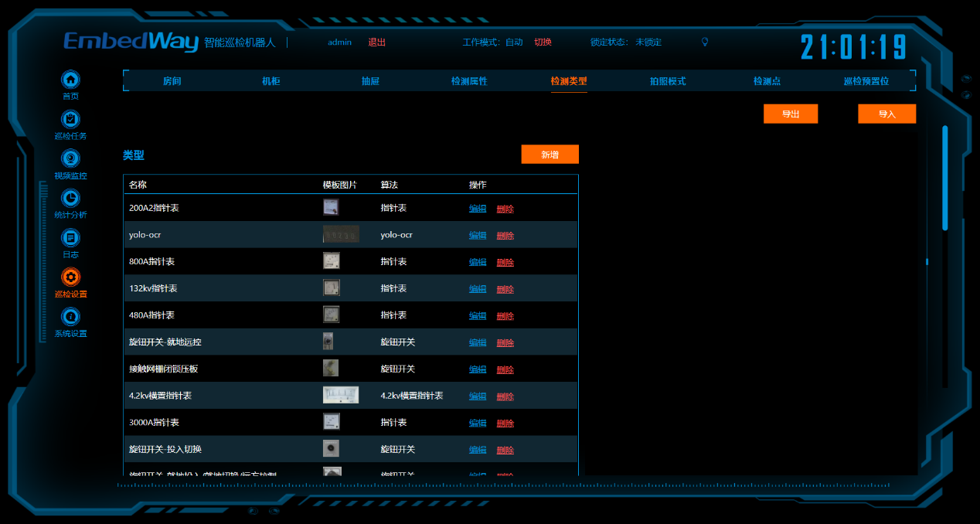The height and width of the screenshot is (524, 980).
Task: Open the 拍照模式 tab
Action: 668,81
